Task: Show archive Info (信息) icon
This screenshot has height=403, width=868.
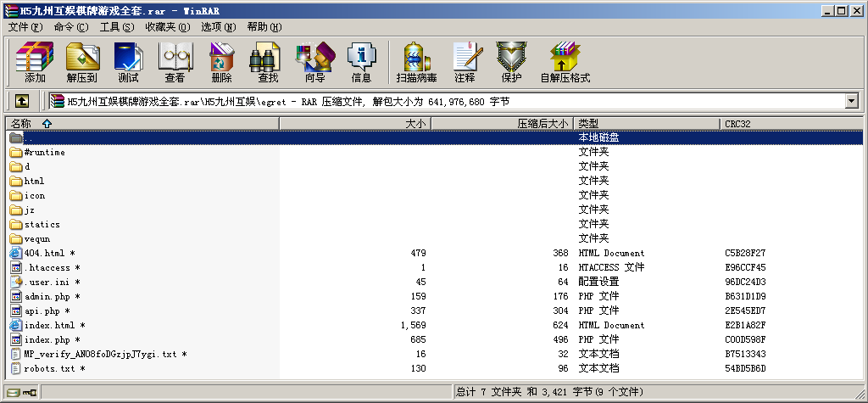Action: 361,62
